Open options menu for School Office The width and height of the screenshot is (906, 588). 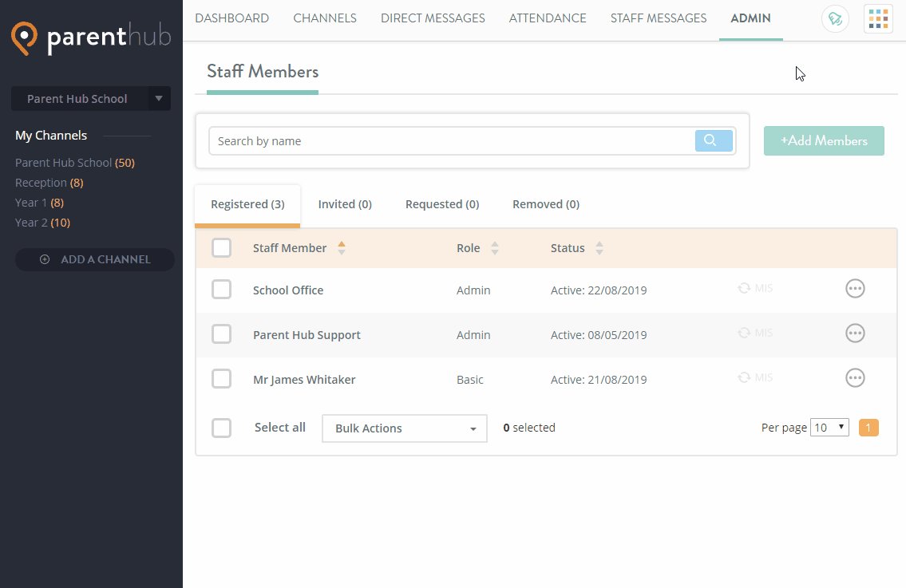point(855,288)
